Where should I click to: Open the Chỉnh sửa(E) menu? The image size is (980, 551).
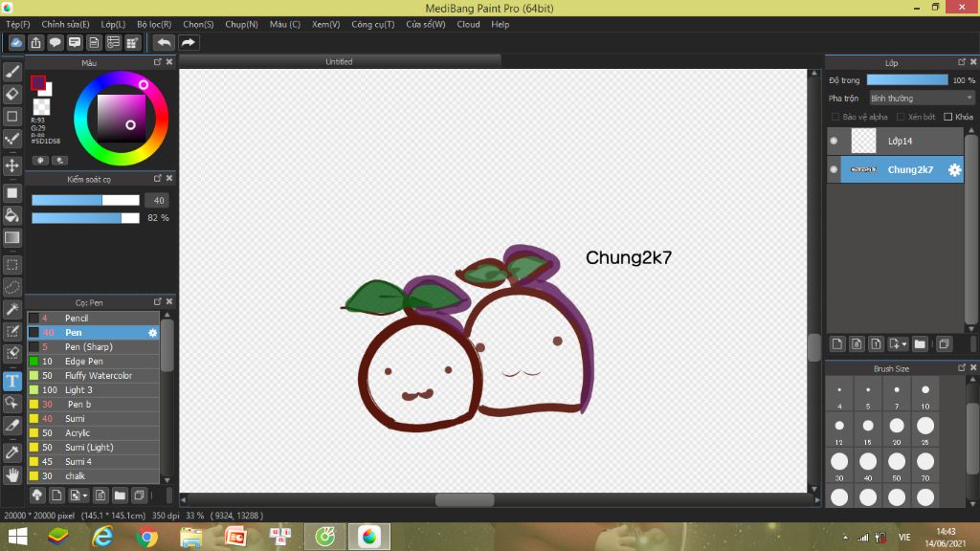pyautogui.click(x=66, y=24)
